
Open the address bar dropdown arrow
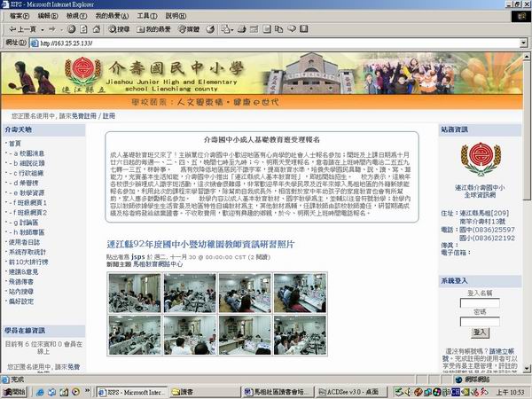524,43
